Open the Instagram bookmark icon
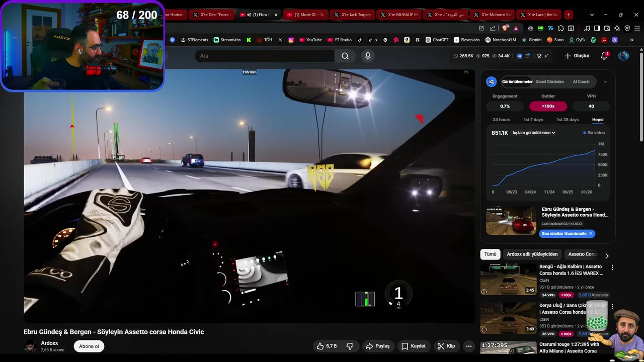The height and width of the screenshot is (362, 644). [x=291, y=40]
